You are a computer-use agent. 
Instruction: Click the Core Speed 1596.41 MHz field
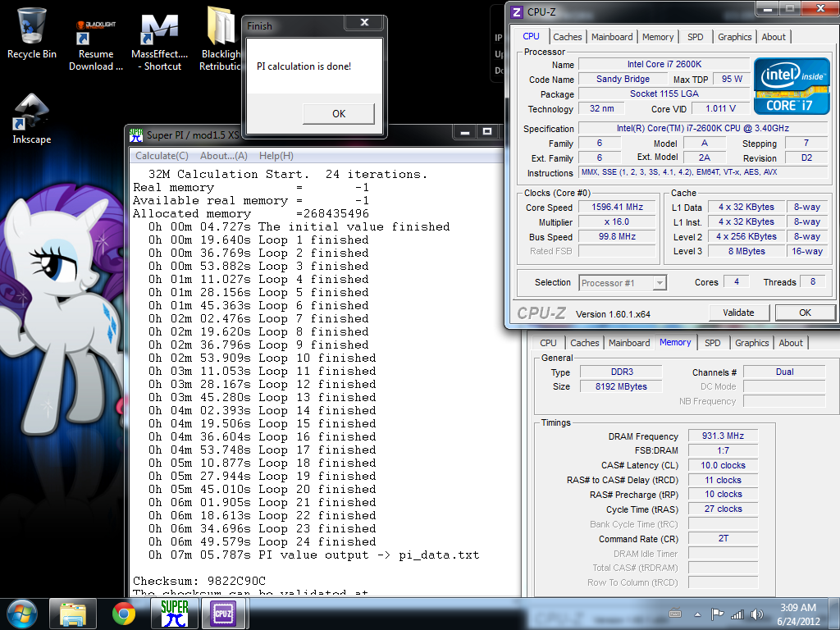pos(617,208)
